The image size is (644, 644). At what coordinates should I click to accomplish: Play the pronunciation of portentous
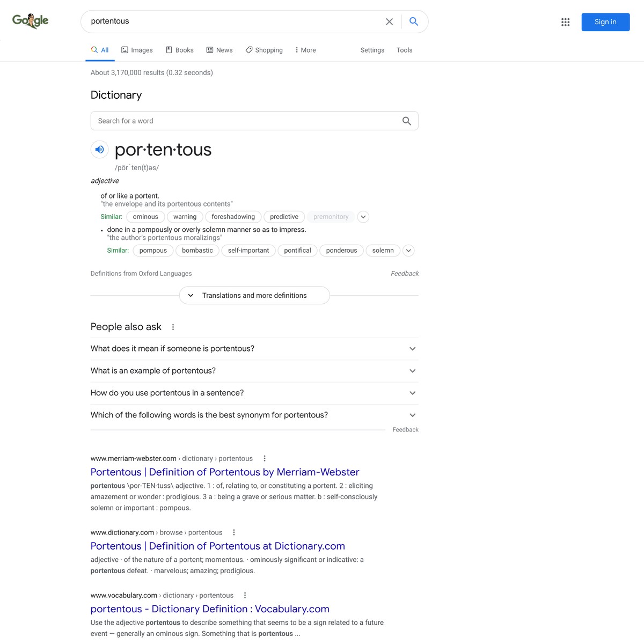[x=99, y=149]
